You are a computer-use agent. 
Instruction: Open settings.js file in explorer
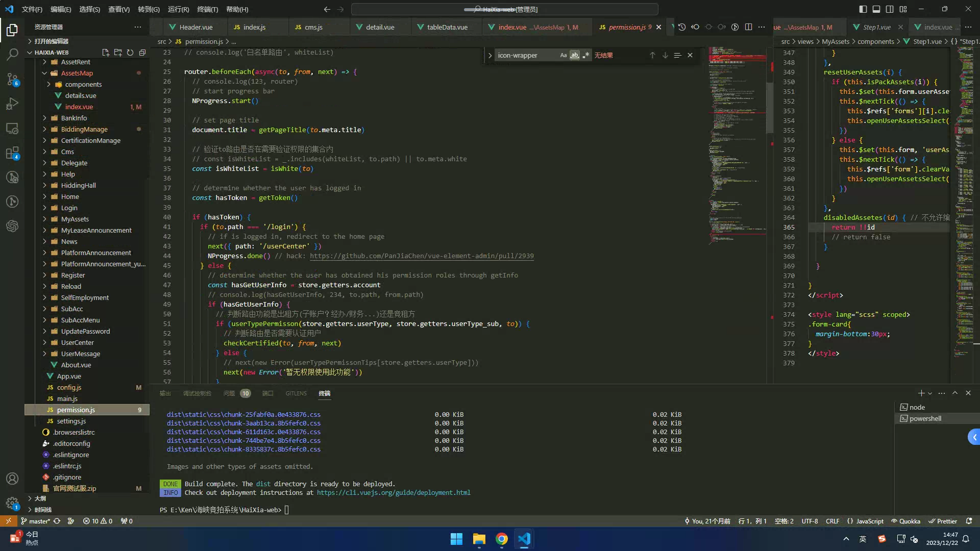71,421
